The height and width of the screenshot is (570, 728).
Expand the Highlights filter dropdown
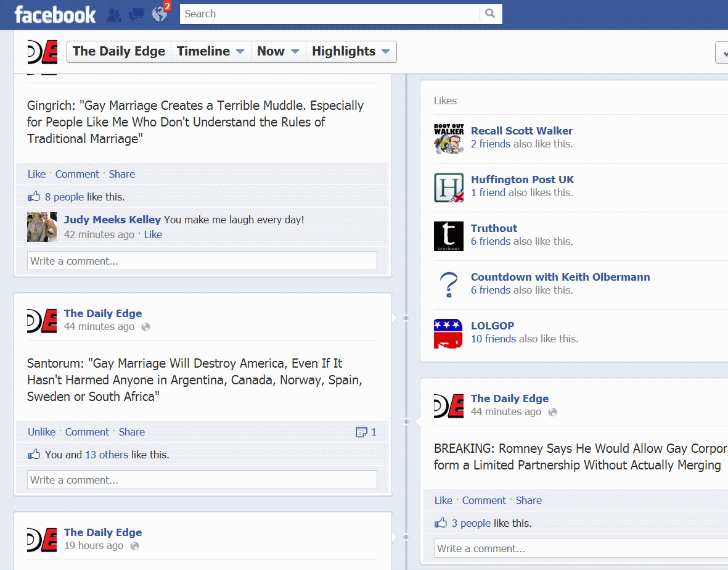point(350,52)
